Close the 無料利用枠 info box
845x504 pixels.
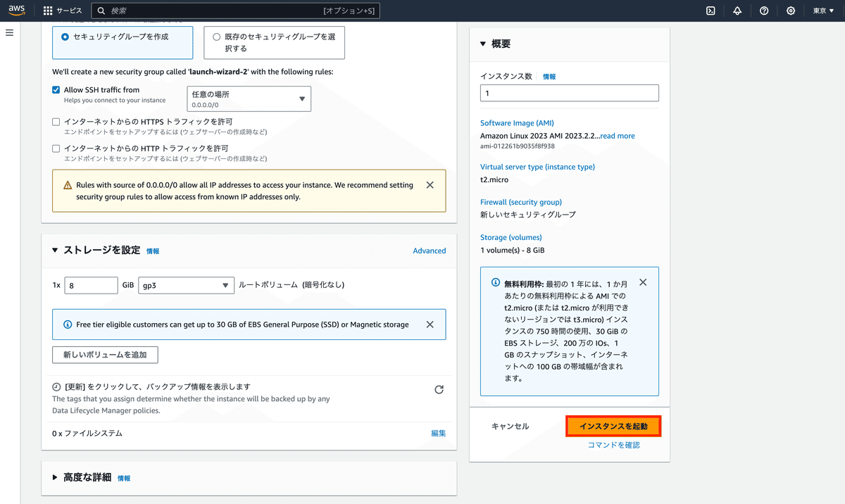[x=642, y=282]
